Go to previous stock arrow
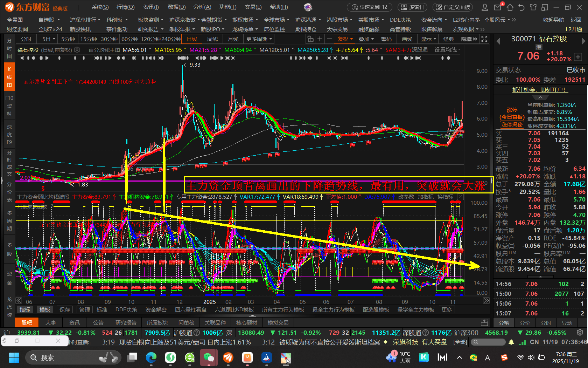This screenshot has height=368, width=588. coord(498,41)
